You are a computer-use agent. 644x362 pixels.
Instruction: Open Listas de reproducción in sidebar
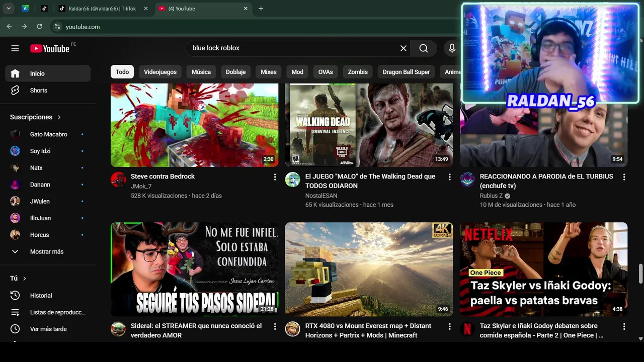click(x=48, y=312)
